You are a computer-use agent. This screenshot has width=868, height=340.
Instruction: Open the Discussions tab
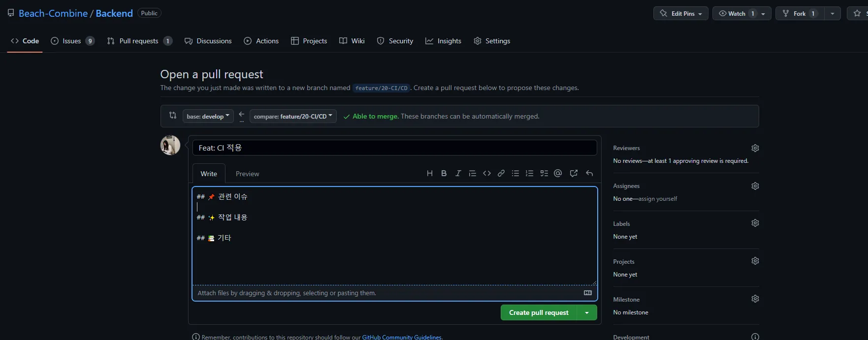tap(208, 41)
